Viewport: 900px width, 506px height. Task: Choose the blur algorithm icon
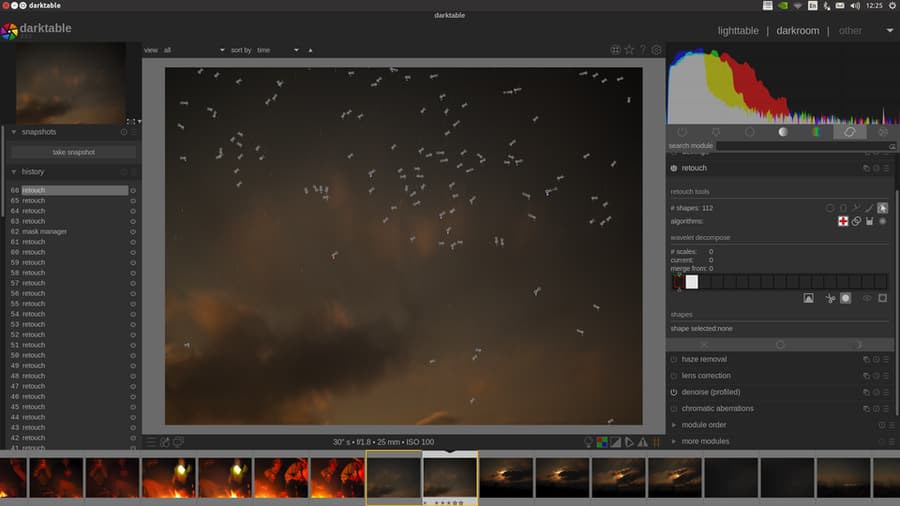(883, 221)
